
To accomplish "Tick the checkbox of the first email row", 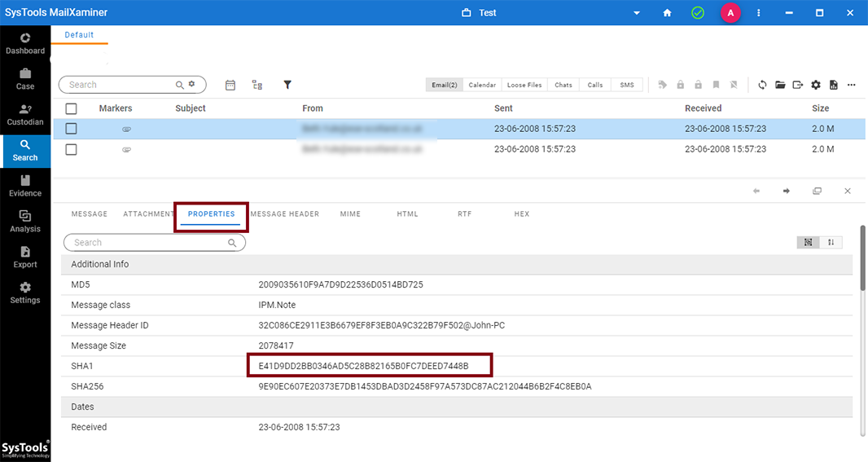I will tap(71, 129).
